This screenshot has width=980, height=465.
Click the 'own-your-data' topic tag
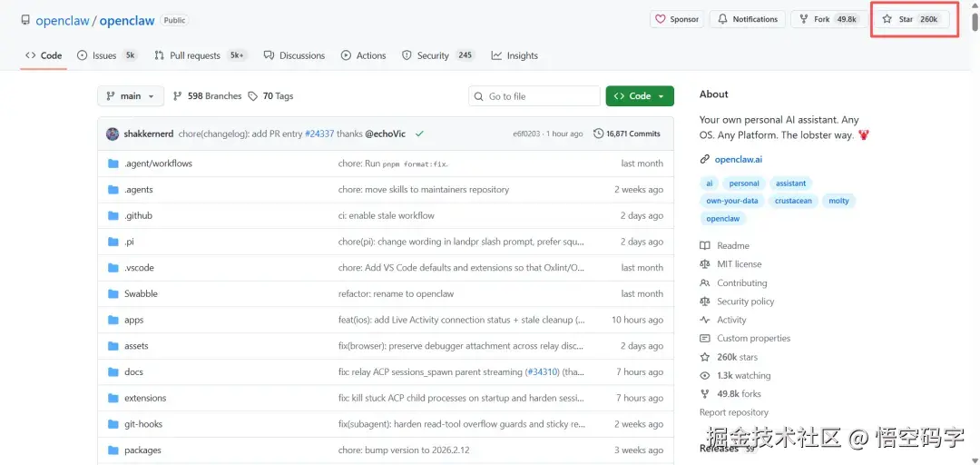click(732, 201)
